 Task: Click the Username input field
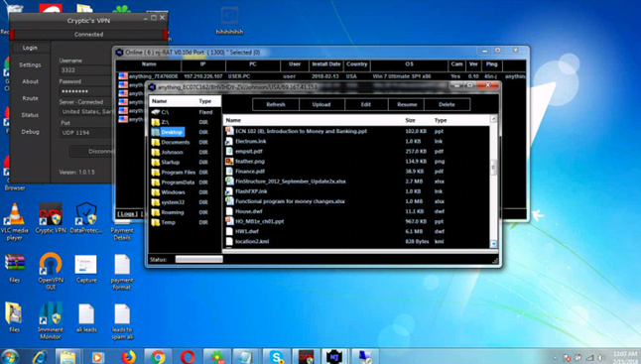[85, 70]
